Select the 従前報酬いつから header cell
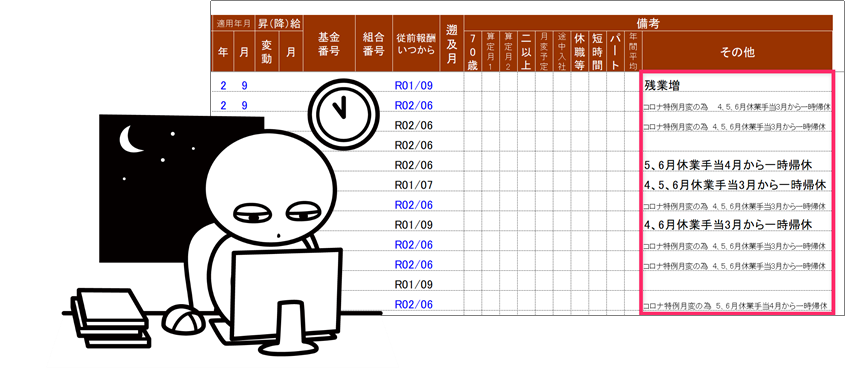This screenshot has width=845, height=383. (415, 44)
